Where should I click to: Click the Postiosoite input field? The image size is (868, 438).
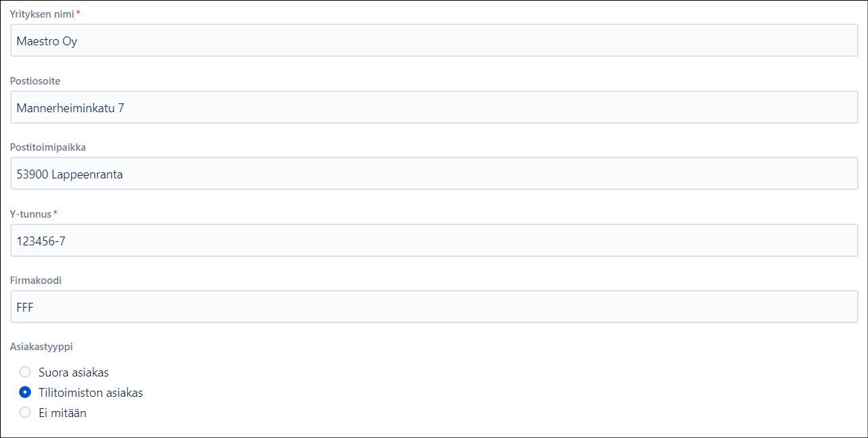coord(434,107)
